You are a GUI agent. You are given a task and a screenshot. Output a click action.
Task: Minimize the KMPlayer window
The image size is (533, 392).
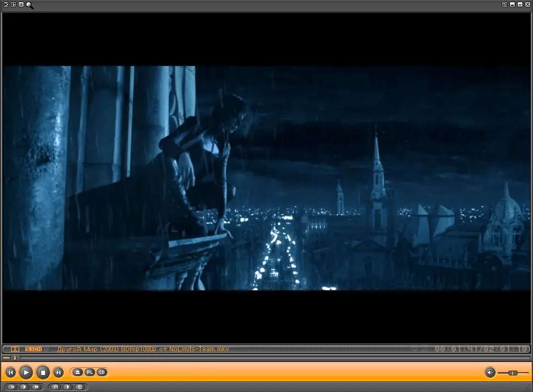pos(512,4)
